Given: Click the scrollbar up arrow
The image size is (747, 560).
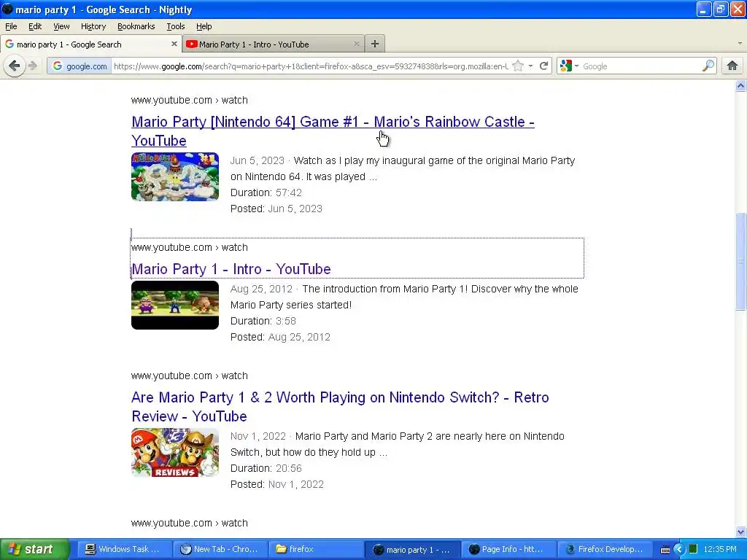Looking at the screenshot, I should click(x=740, y=86).
